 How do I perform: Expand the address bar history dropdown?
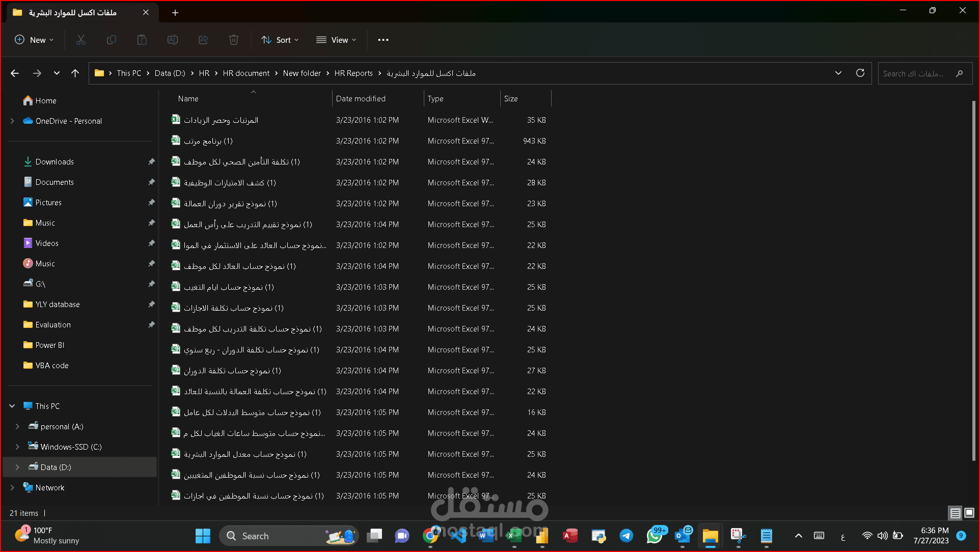click(x=838, y=73)
